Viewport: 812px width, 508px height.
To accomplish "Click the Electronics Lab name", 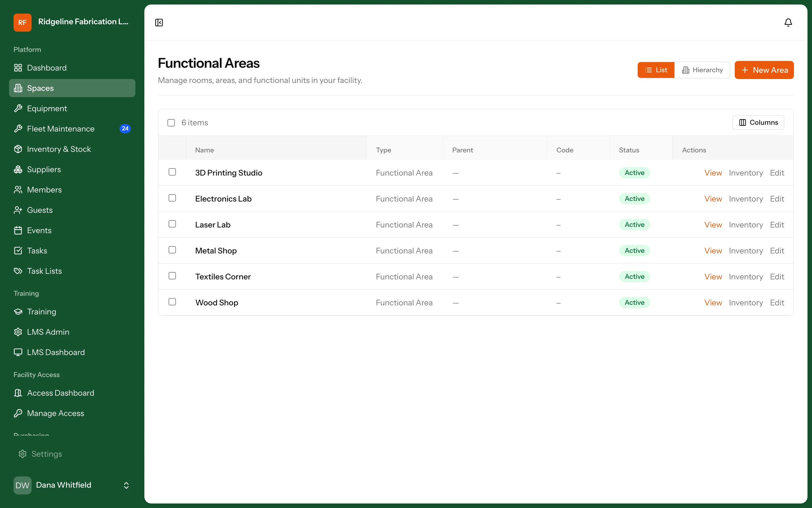I will pyautogui.click(x=224, y=199).
